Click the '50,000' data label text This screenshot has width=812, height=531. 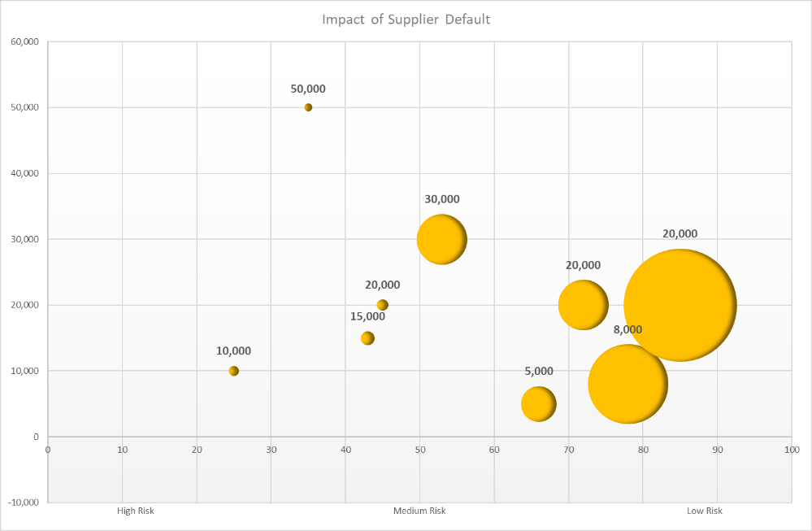pyautogui.click(x=308, y=89)
